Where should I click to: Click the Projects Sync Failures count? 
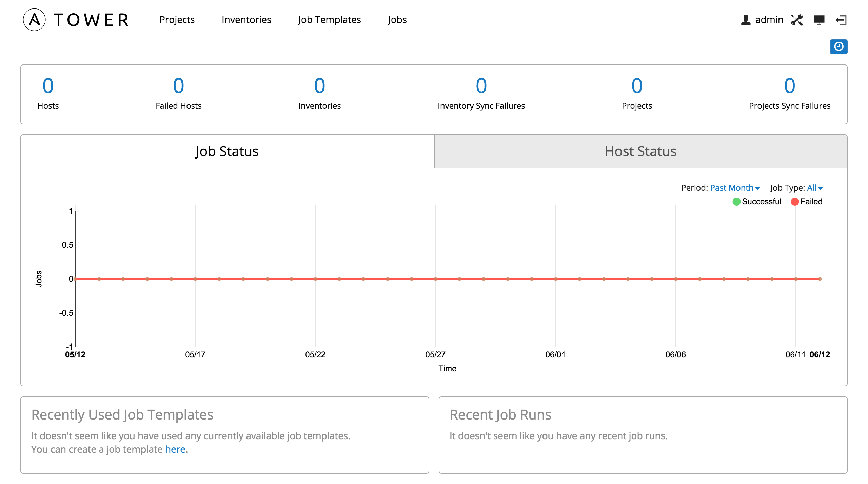790,86
